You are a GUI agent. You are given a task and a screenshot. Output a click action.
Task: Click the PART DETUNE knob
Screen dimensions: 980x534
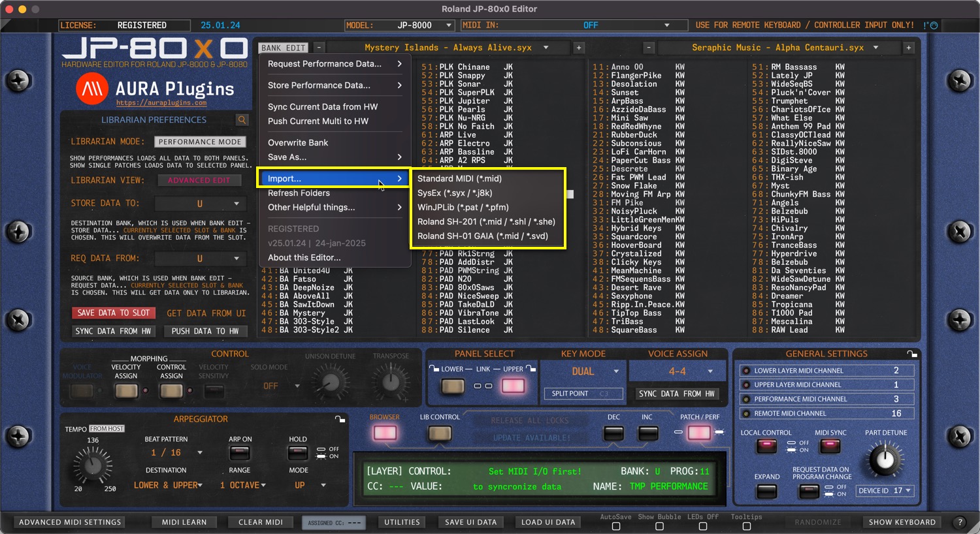(885, 460)
